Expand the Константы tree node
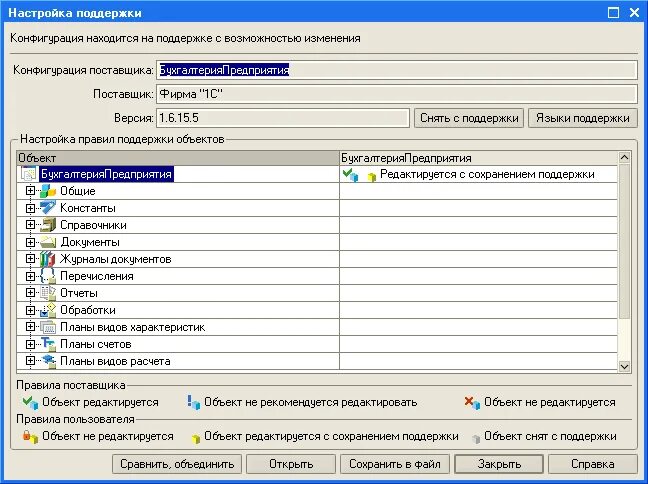648x484 pixels. [30, 208]
